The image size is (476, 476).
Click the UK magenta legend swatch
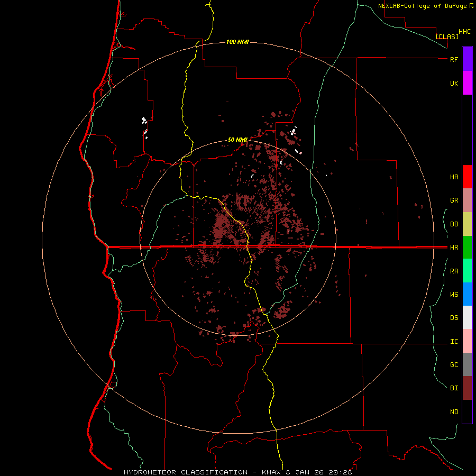[467, 83]
